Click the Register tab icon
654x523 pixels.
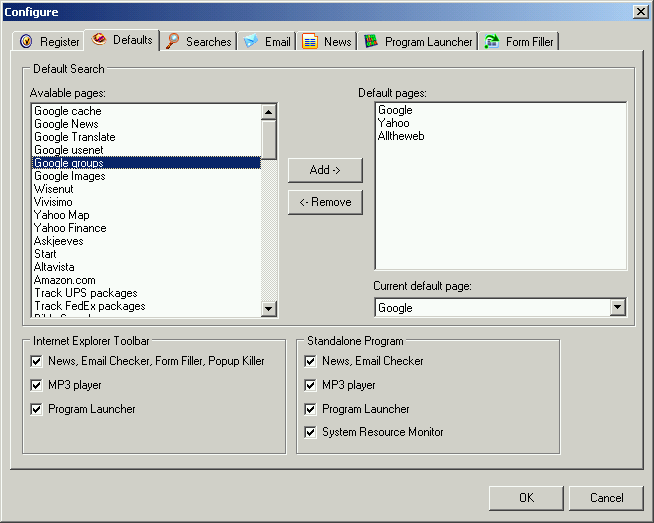(x=26, y=41)
